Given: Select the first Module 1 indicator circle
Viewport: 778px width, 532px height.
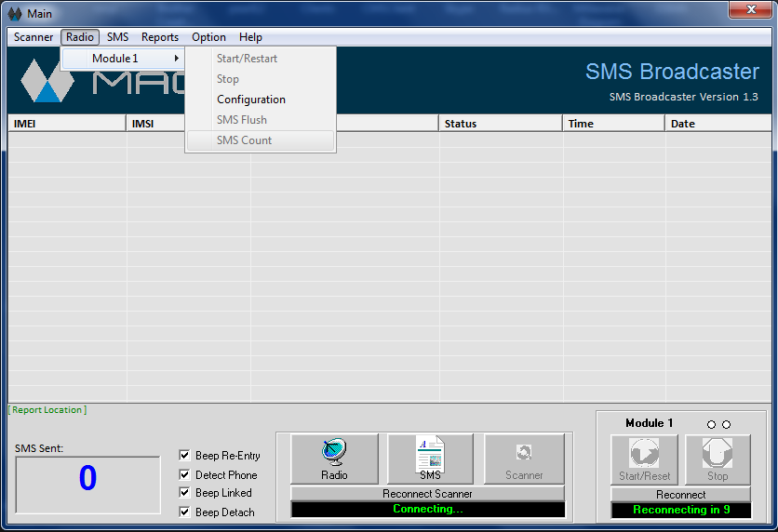Looking at the screenshot, I should 712,425.
